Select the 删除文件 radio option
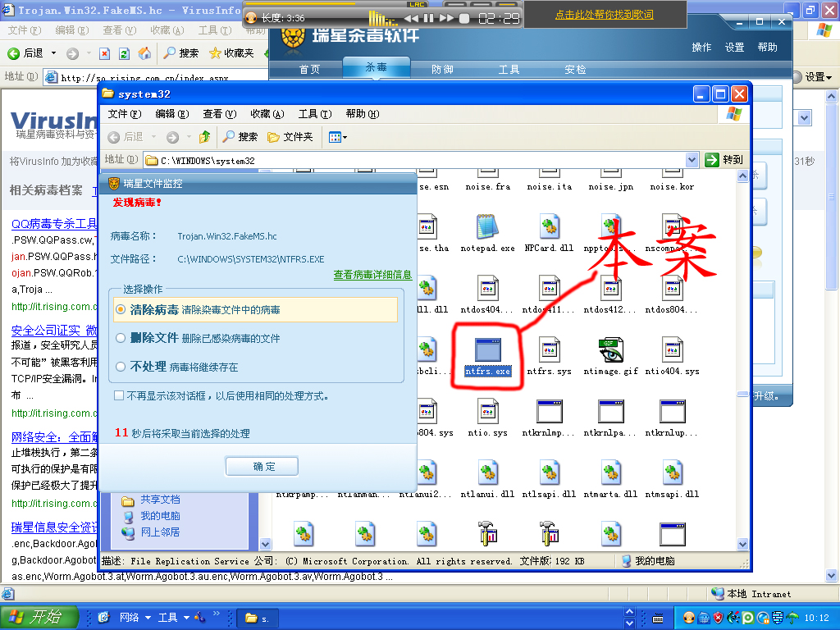840x630 pixels. pyautogui.click(x=121, y=338)
